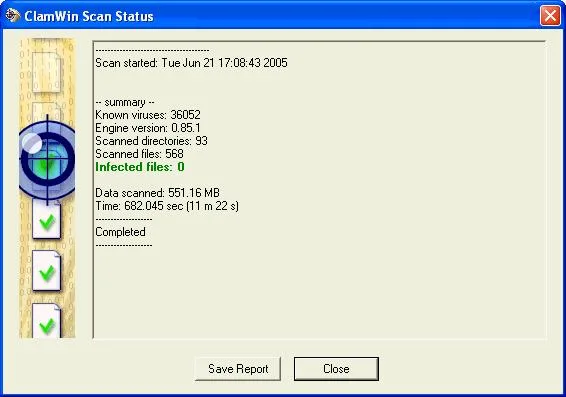Click the first green-checked document under the target
Image resolution: width=566 pixels, height=397 pixels.
[47, 219]
